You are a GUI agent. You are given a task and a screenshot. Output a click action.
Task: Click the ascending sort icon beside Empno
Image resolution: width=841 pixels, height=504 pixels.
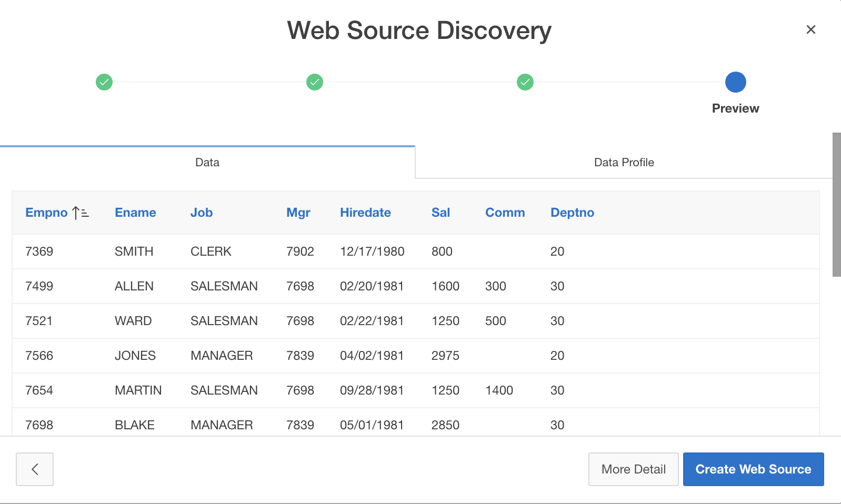pyautogui.click(x=81, y=213)
